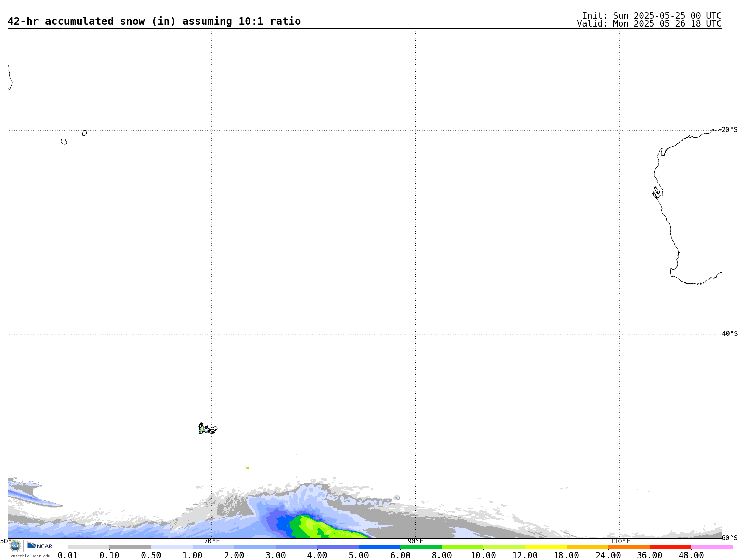
Task: Click the 110°E longitude label
Action: click(620, 541)
